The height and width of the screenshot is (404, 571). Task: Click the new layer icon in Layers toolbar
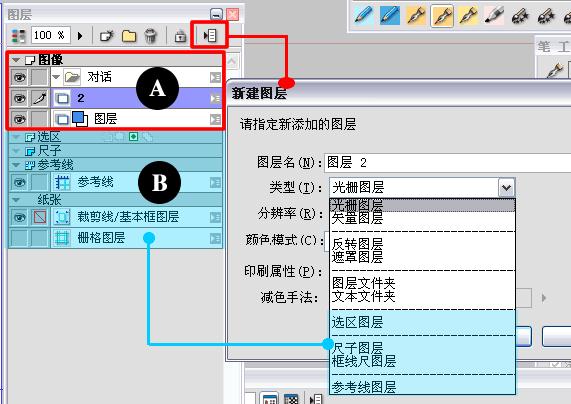point(107,36)
